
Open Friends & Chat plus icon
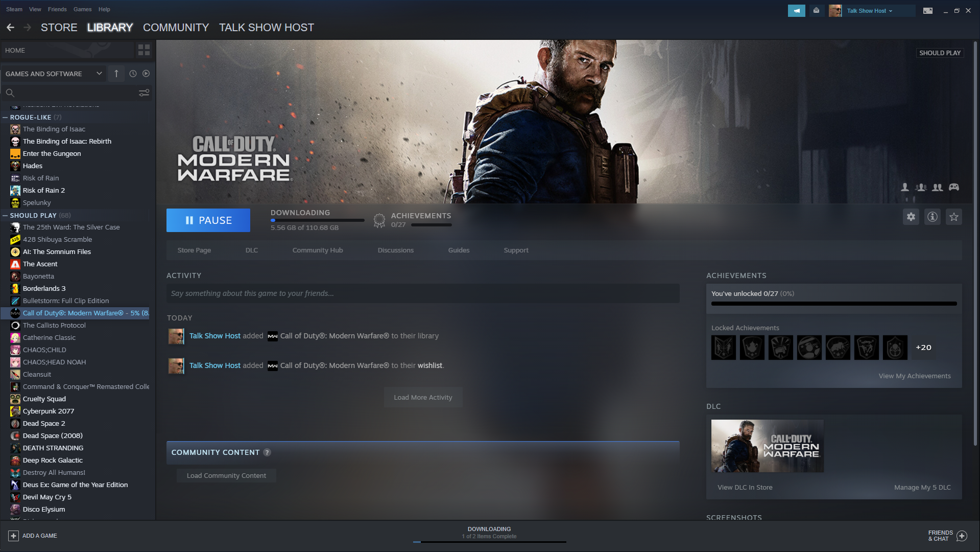coord(962,536)
